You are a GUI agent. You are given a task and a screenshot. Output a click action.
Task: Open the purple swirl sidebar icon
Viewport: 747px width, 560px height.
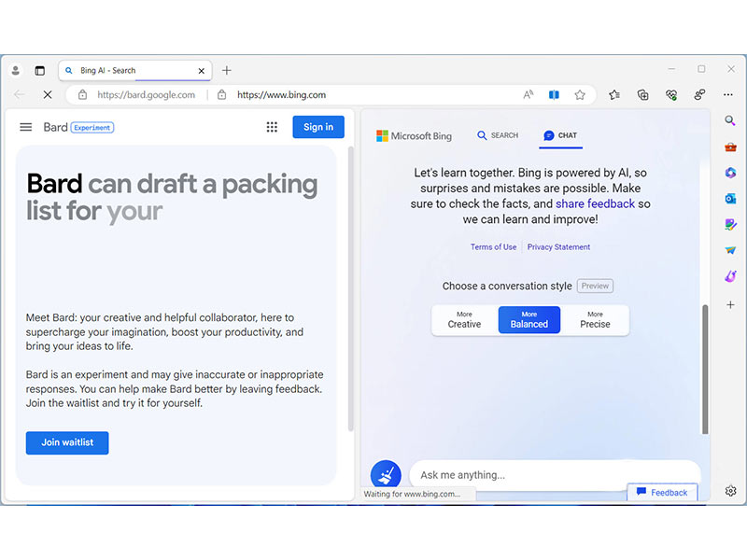pos(730,275)
